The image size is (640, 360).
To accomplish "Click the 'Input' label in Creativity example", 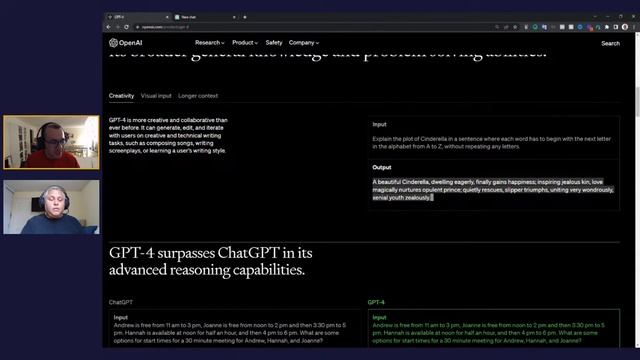I will pos(379,124).
